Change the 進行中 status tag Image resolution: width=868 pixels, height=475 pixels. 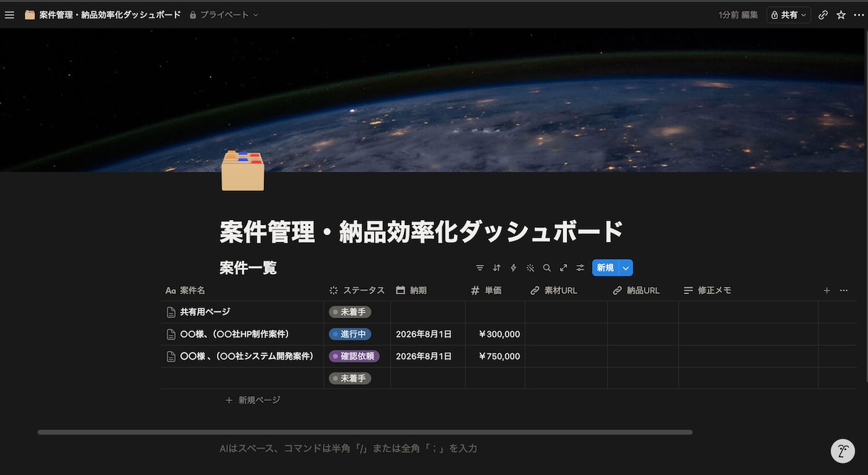pyautogui.click(x=350, y=334)
